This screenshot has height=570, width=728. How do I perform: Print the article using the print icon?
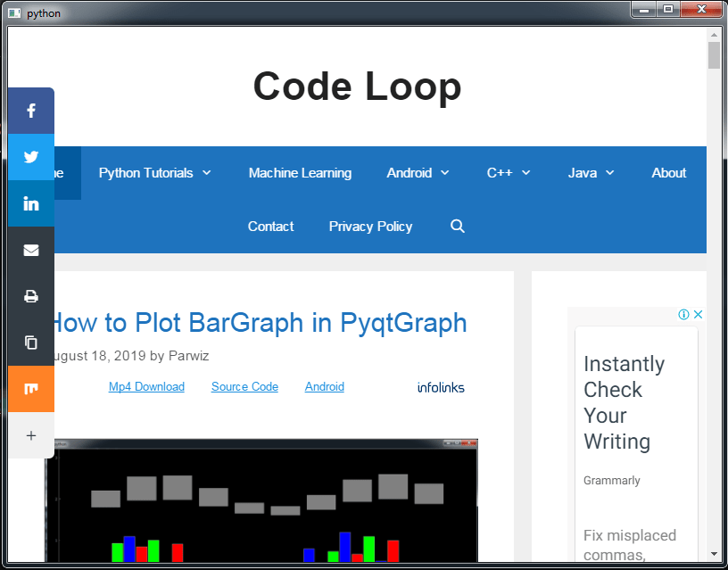[31, 296]
